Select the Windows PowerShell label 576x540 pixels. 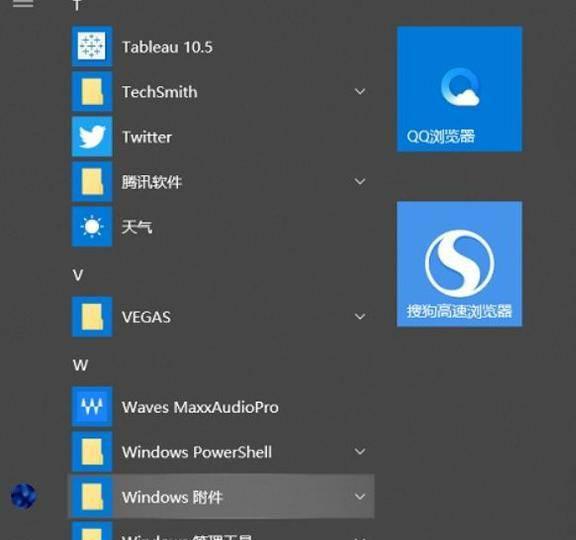pos(197,452)
